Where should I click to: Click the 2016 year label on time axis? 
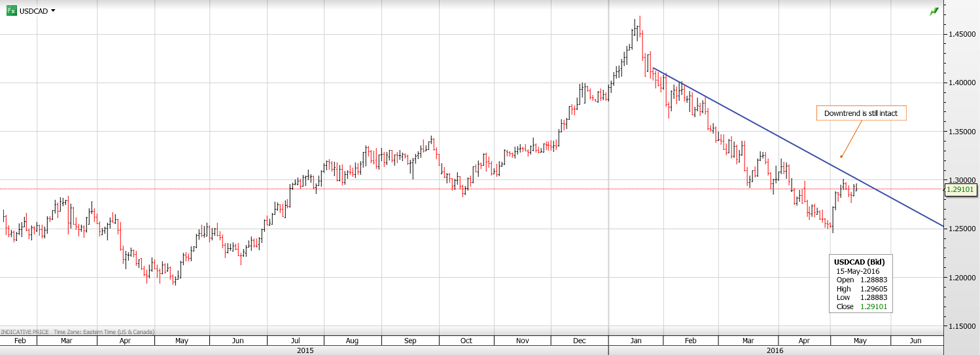(776, 350)
